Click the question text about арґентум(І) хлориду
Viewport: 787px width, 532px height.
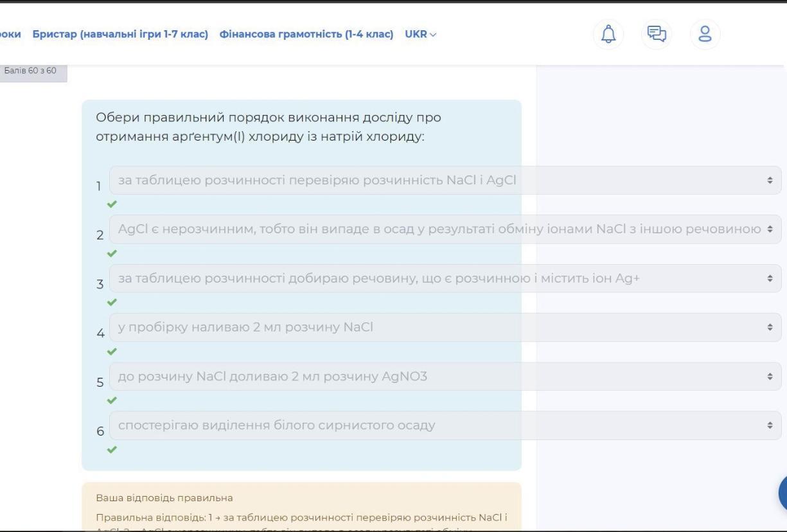[268, 127]
